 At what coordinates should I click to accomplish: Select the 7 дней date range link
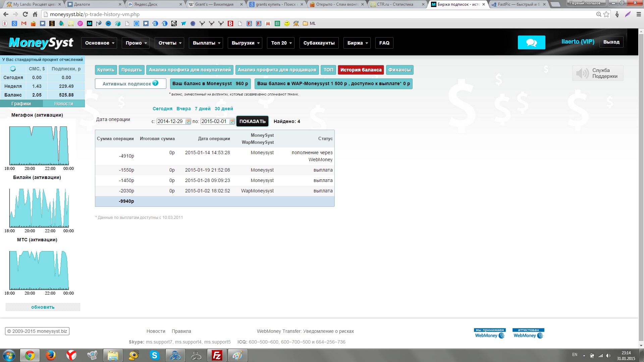(x=203, y=109)
